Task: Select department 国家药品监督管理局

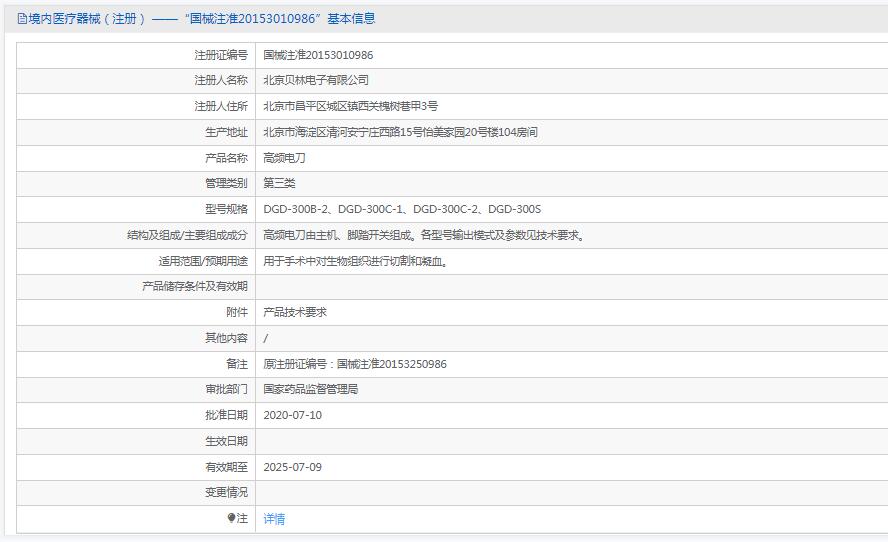Action: [311, 389]
